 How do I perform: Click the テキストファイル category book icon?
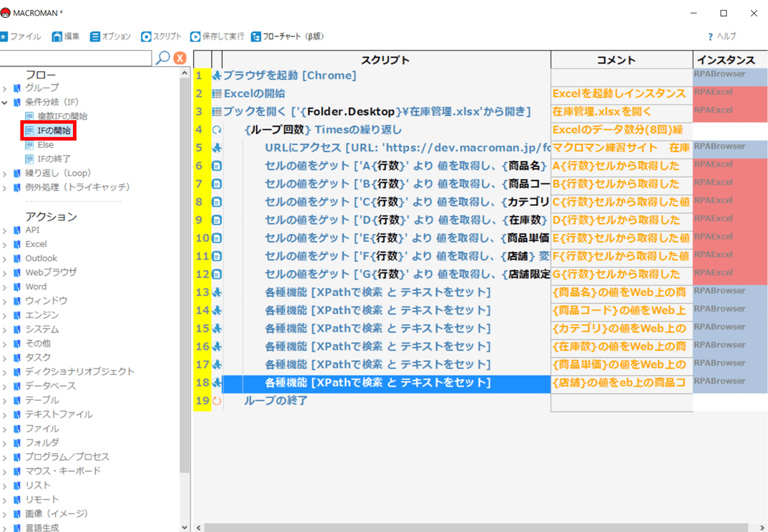(x=17, y=414)
